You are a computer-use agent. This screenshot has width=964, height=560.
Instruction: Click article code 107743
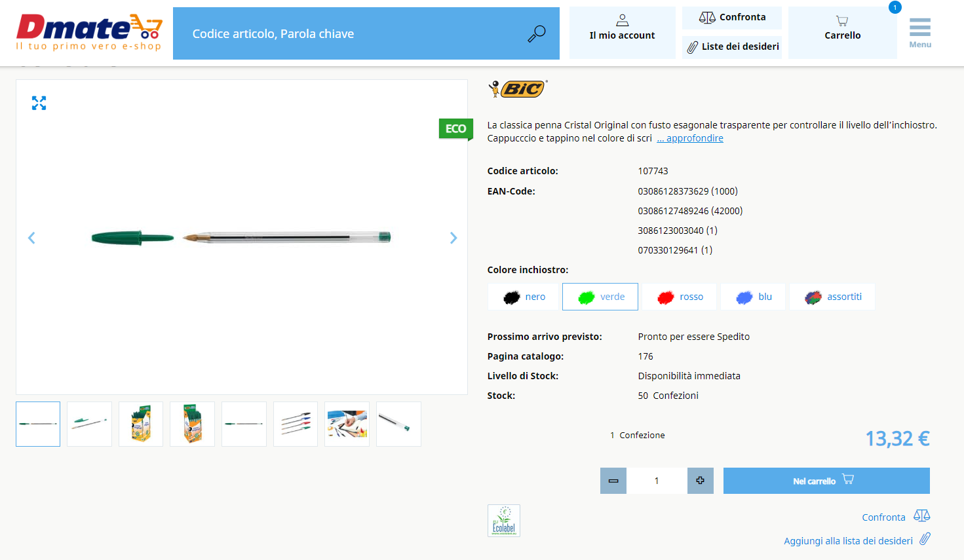(653, 171)
